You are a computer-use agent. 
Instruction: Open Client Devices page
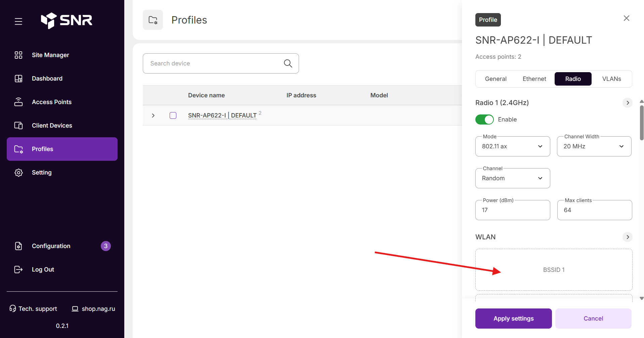pos(62,126)
